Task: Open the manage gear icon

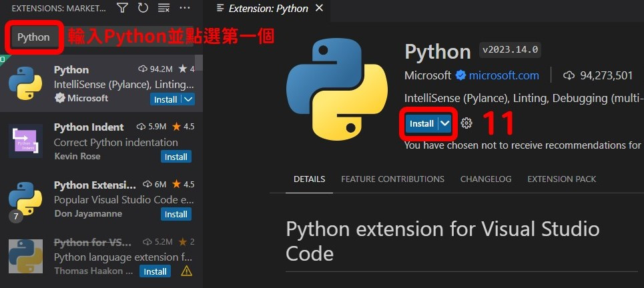Action: 466,123
